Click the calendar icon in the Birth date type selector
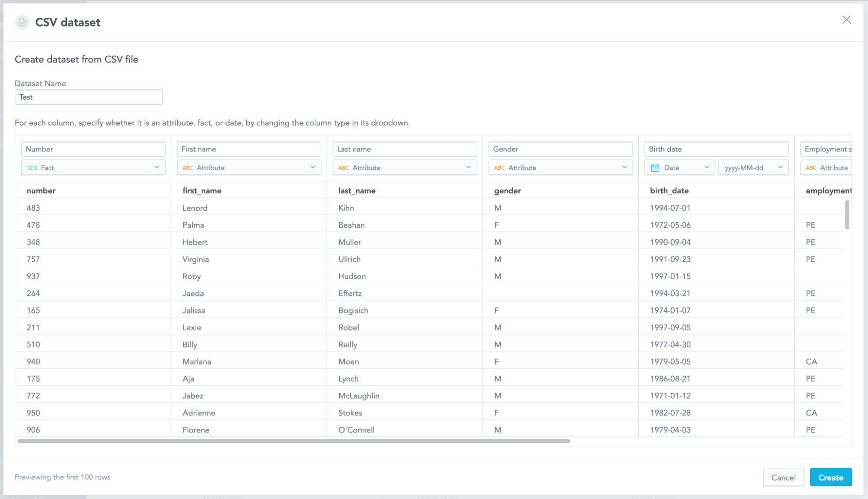Screen dimensions: 868x499 tap(656, 167)
